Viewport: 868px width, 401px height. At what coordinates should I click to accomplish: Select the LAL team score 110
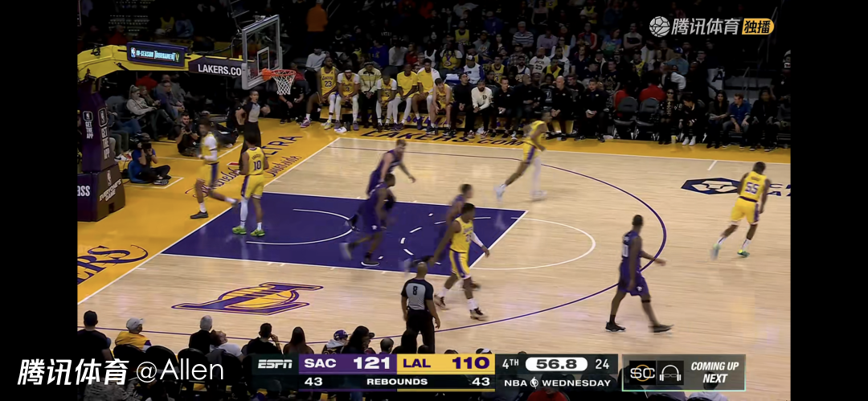[470, 364]
